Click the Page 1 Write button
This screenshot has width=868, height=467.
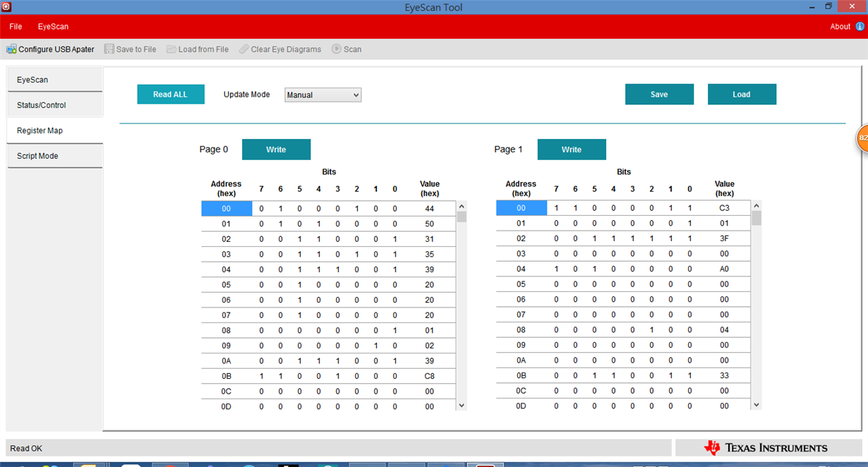[x=572, y=150]
